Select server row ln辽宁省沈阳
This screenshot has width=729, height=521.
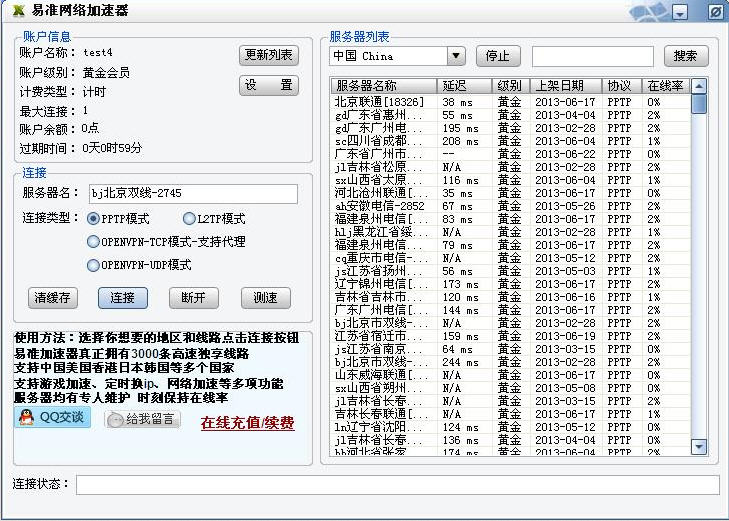[x=510, y=427]
